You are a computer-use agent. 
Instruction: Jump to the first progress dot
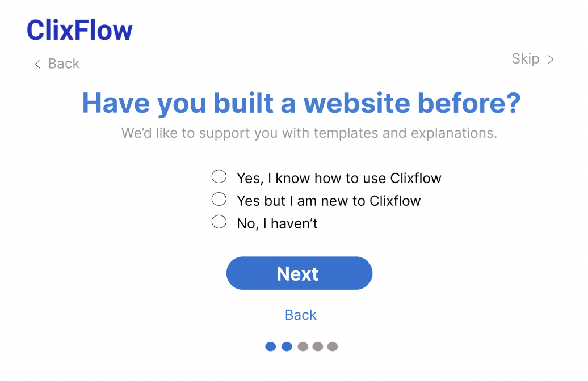[x=271, y=346]
